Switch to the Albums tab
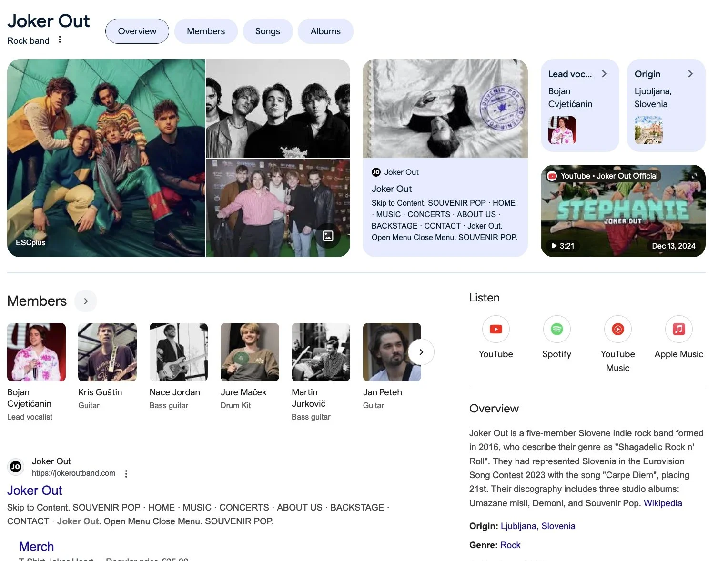728x561 pixels. (x=325, y=31)
